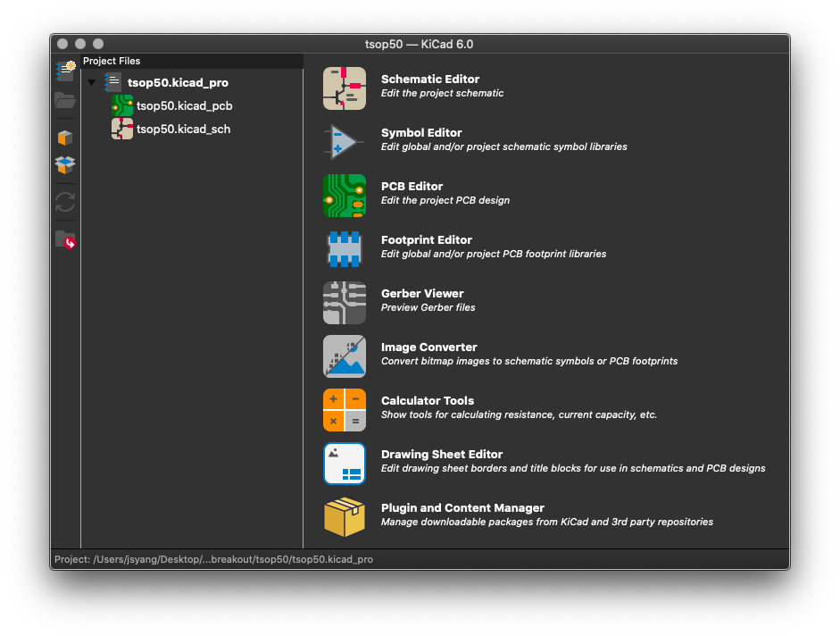840x636 pixels.
Task: Open the Symbol Editor op-amp icon
Action: pos(344,142)
